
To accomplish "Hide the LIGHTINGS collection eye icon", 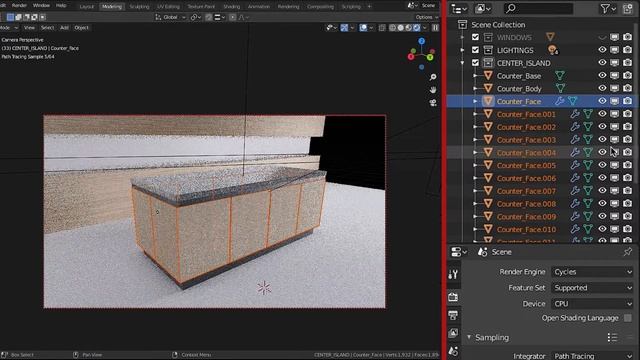I will pyautogui.click(x=602, y=50).
